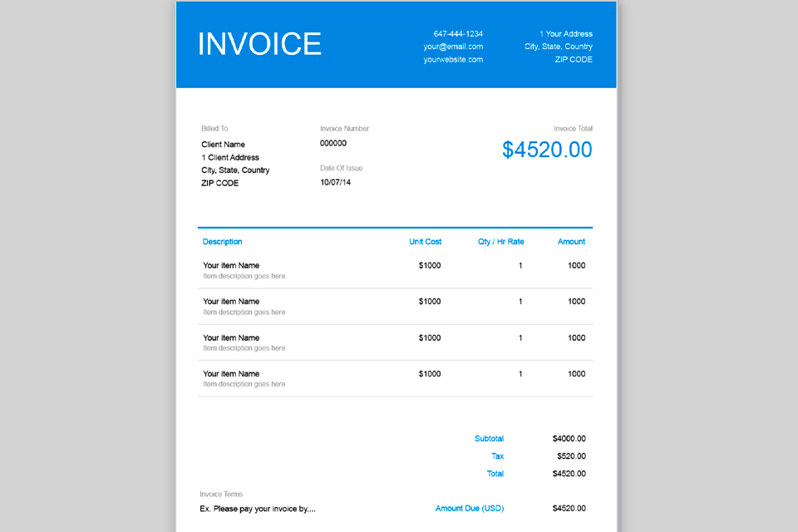Click '1 Client Address' line
This screenshot has width=798, height=532.
coord(230,157)
